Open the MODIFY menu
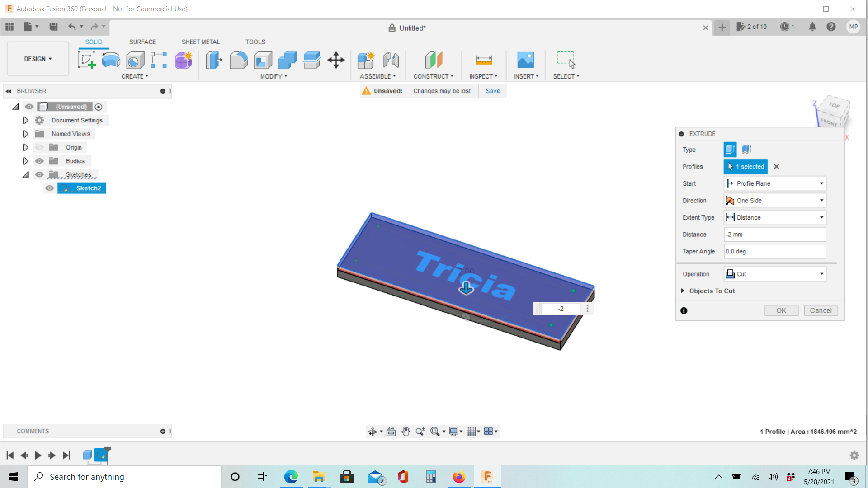The image size is (868, 488). (x=274, y=76)
